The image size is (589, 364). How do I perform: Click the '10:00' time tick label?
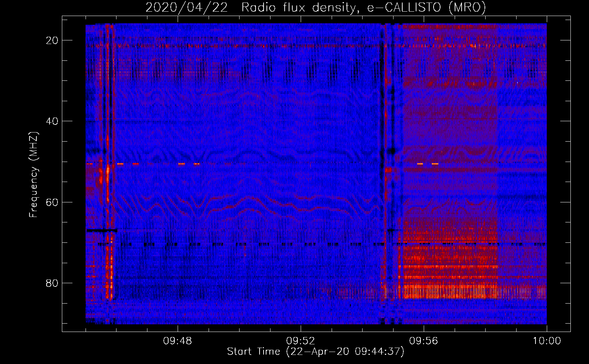547,341
